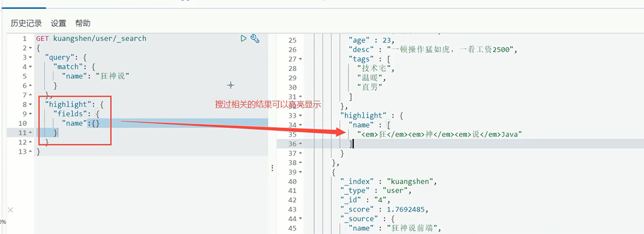Collapse _source fold on output line 44

pyautogui.click(x=300, y=219)
